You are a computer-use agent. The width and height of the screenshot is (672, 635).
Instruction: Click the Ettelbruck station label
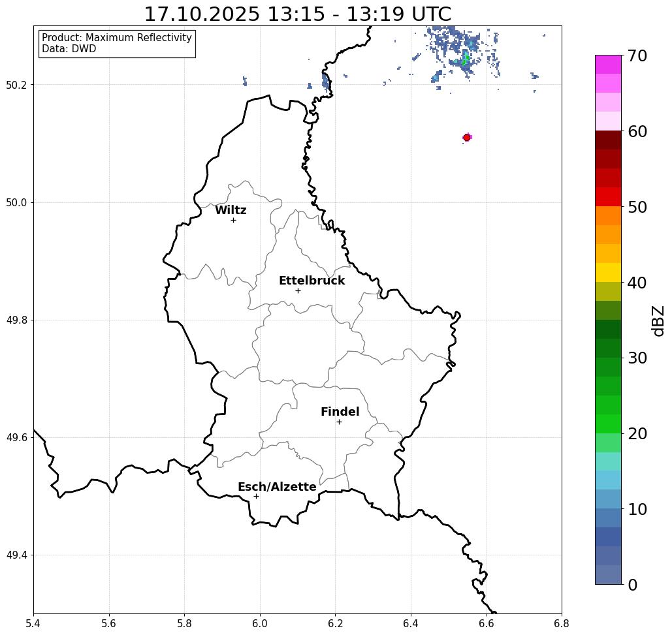pos(312,281)
